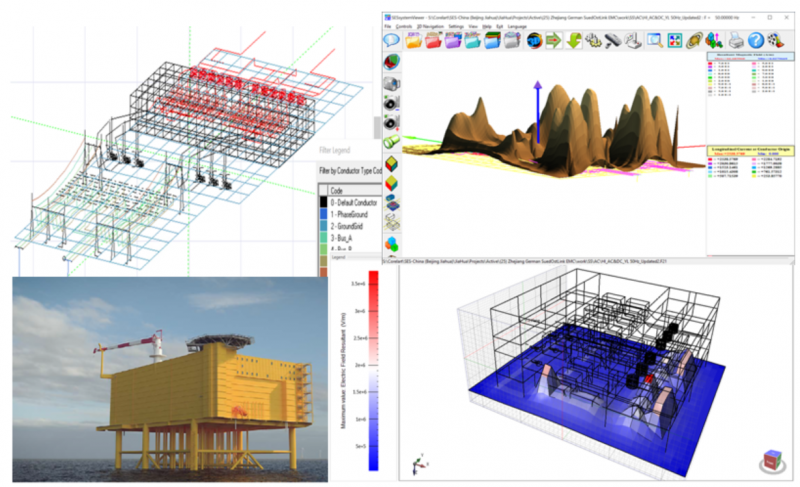Open the Settings menu

coord(457,25)
